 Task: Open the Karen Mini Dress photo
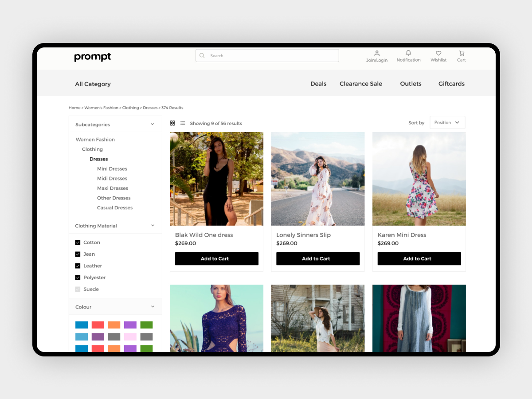[419, 179]
